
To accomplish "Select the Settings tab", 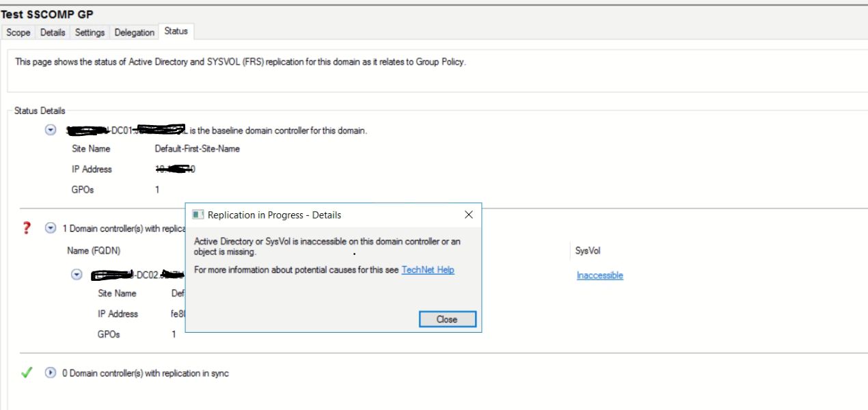I will 90,32.
